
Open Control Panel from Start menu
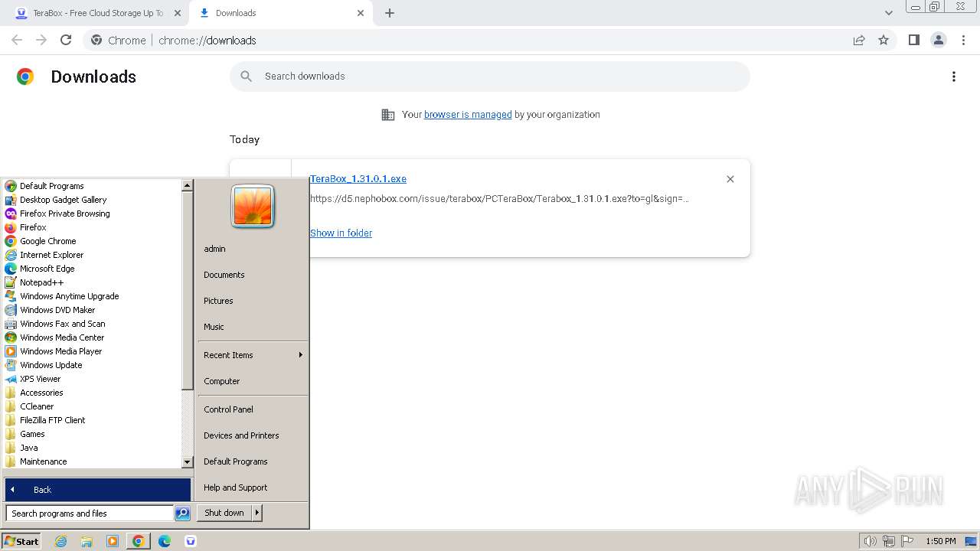(x=228, y=409)
